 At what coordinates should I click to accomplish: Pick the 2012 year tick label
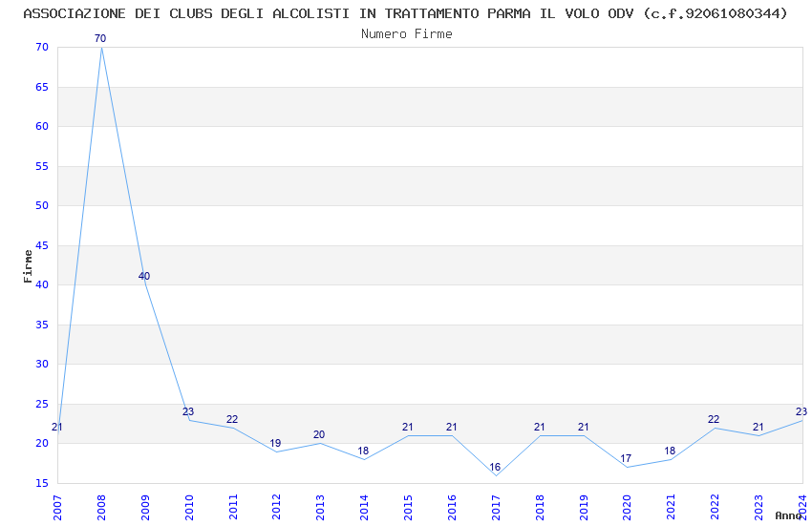(x=276, y=508)
